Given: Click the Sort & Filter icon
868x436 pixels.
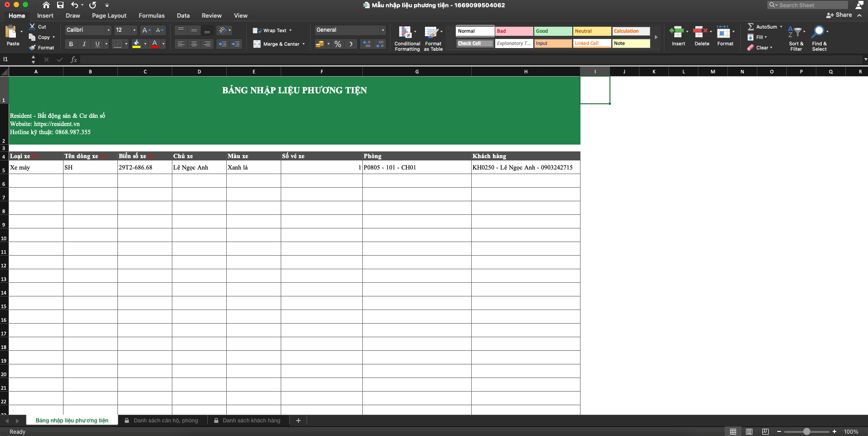Looking at the screenshot, I should point(795,32).
